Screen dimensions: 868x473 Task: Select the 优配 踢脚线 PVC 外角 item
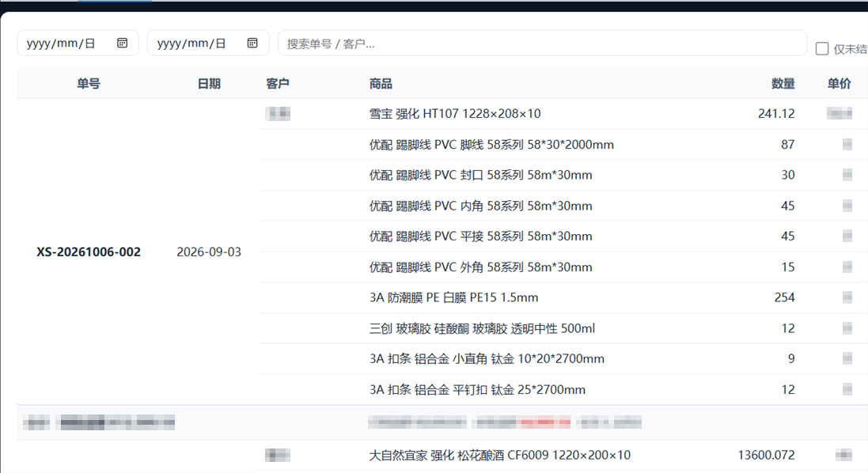point(480,267)
